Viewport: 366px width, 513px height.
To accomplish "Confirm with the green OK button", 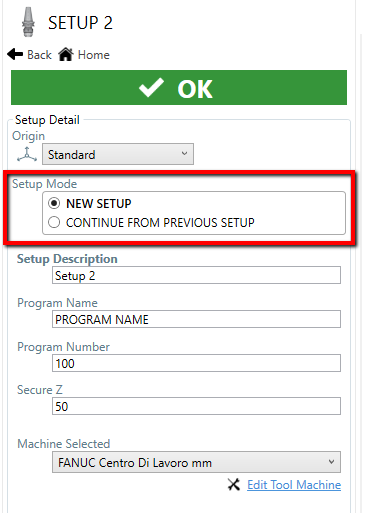I will [x=179, y=88].
